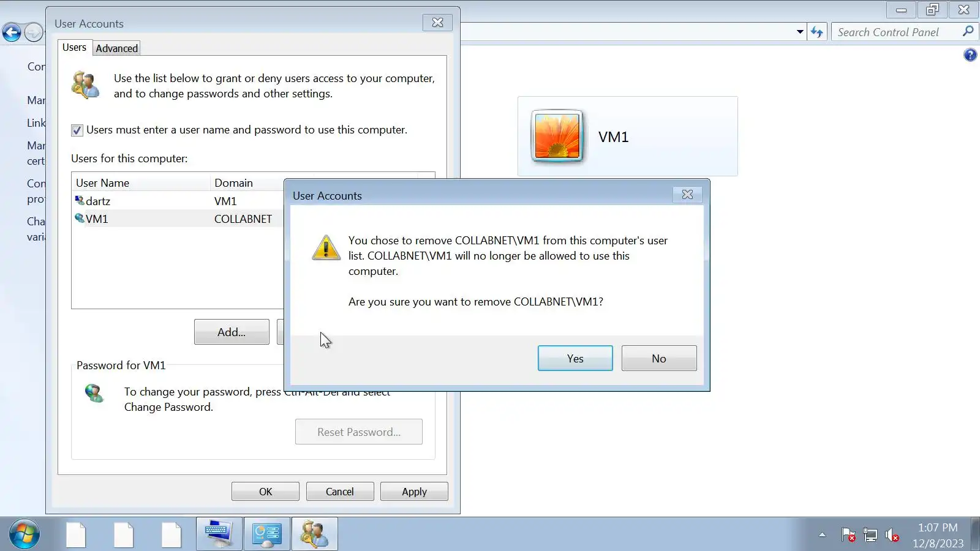This screenshot has width=980, height=551.
Task: Open the help question mark icon
Action: tap(970, 55)
